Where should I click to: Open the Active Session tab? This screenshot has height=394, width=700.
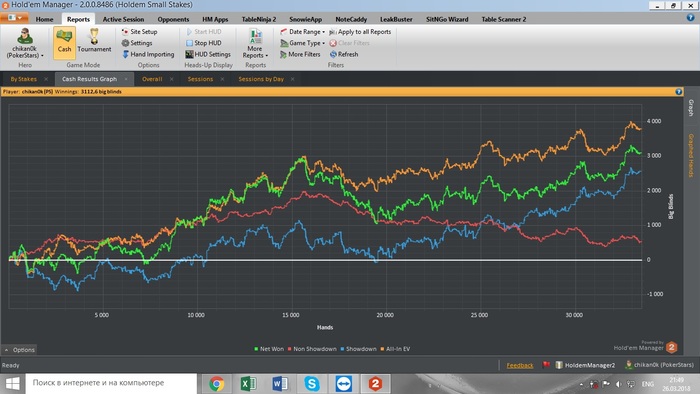[123, 19]
